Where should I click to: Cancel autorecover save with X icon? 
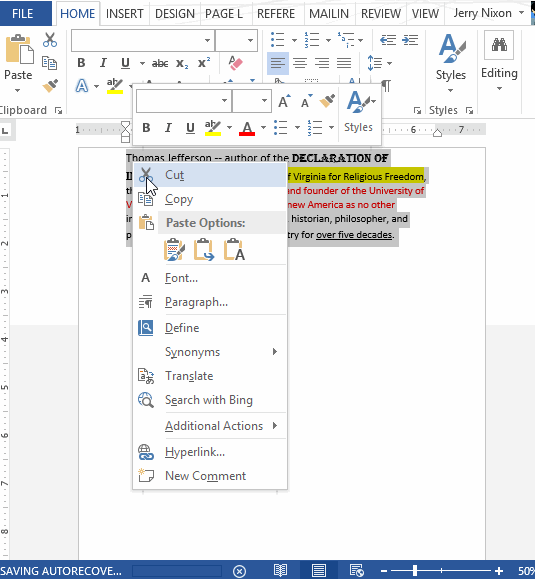tap(239, 571)
